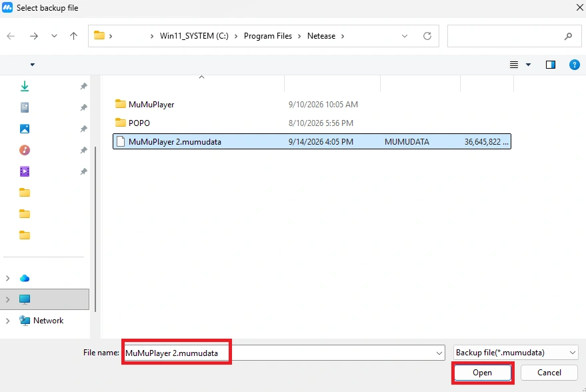Go up one folder level
586x392 pixels.
[73, 36]
